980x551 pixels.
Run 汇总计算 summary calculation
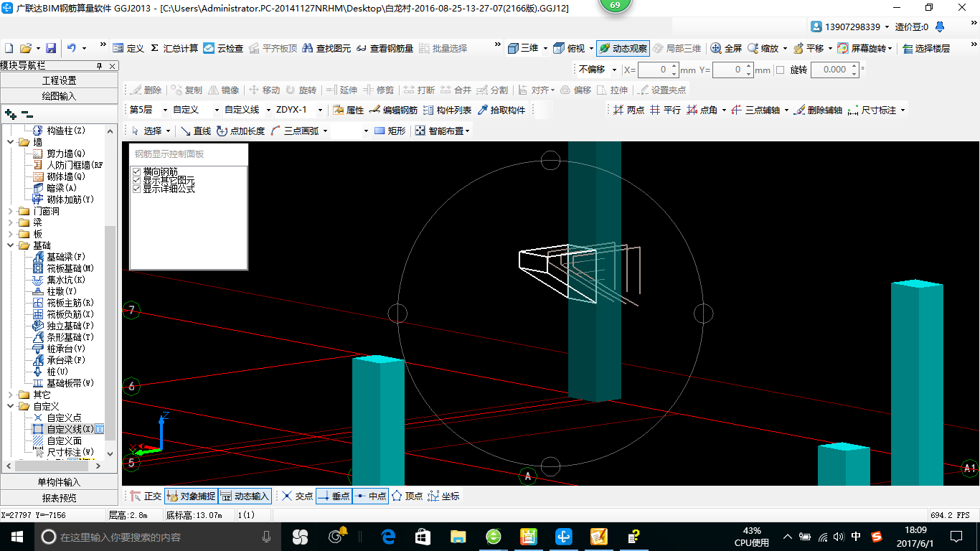tap(174, 48)
